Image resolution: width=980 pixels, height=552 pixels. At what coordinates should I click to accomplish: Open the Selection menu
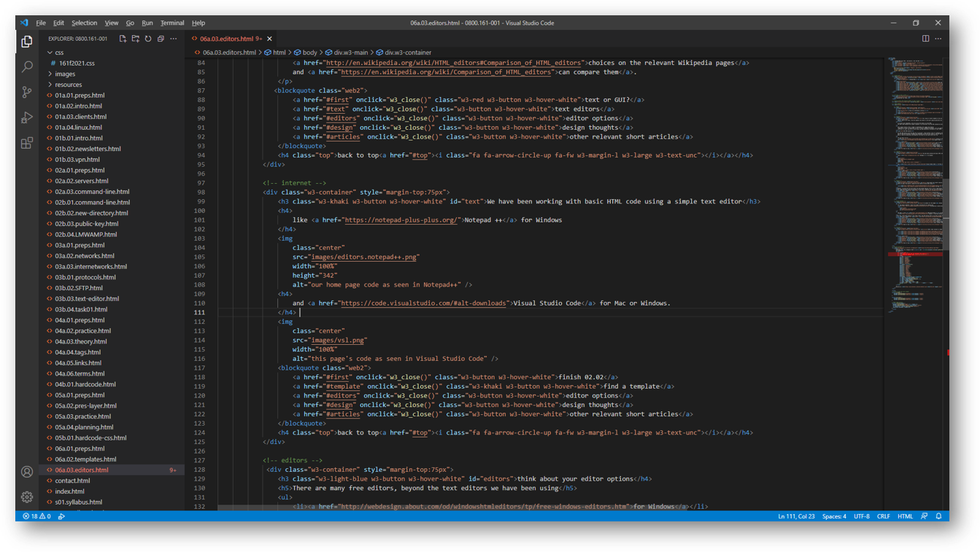click(x=84, y=23)
